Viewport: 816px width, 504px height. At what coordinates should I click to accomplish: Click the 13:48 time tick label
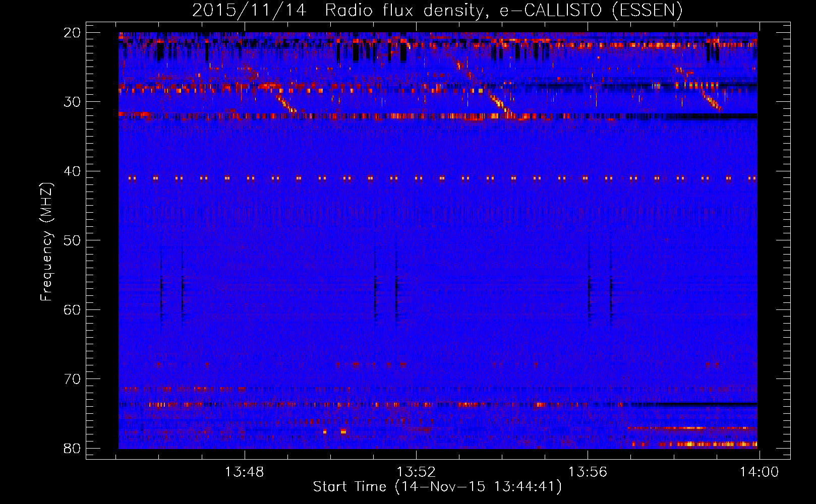tap(244, 472)
